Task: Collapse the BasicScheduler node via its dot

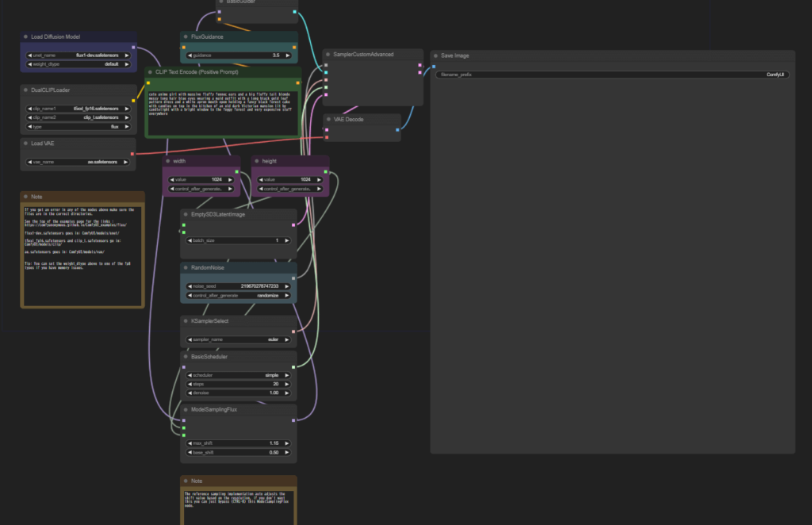Action: tap(186, 357)
